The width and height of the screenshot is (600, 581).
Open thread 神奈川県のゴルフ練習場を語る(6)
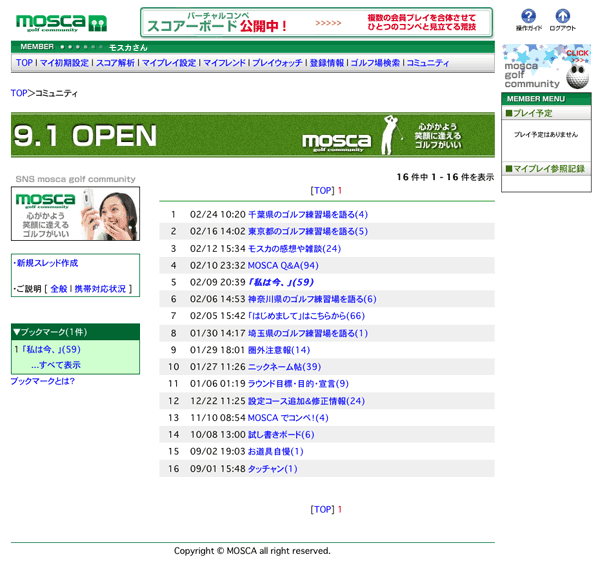(x=312, y=299)
